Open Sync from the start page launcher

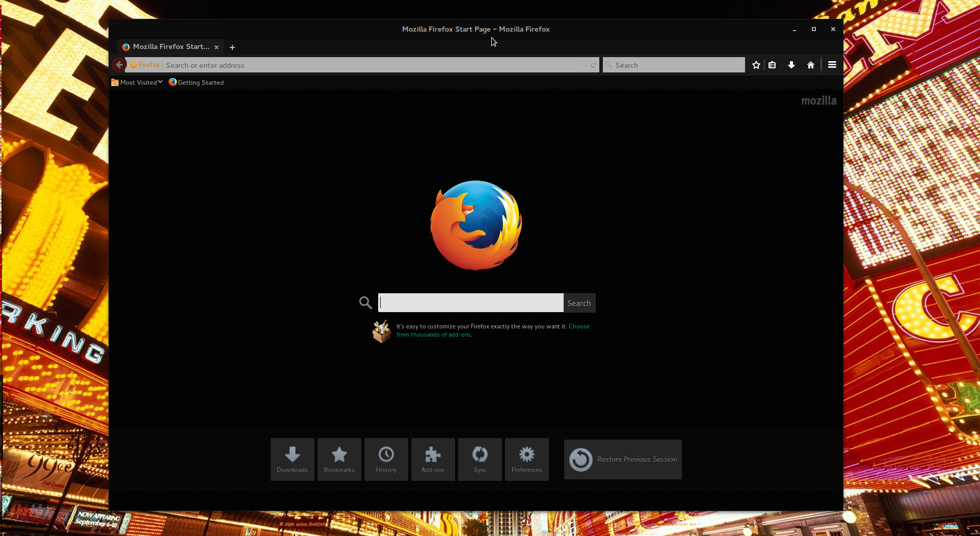pos(480,460)
